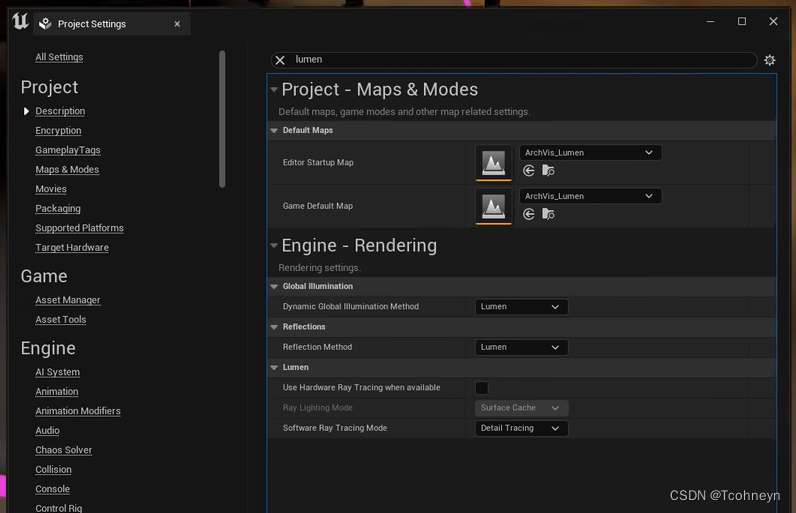Click the Unreal Engine logo icon
The width and height of the screenshot is (796, 513).
(x=20, y=21)
